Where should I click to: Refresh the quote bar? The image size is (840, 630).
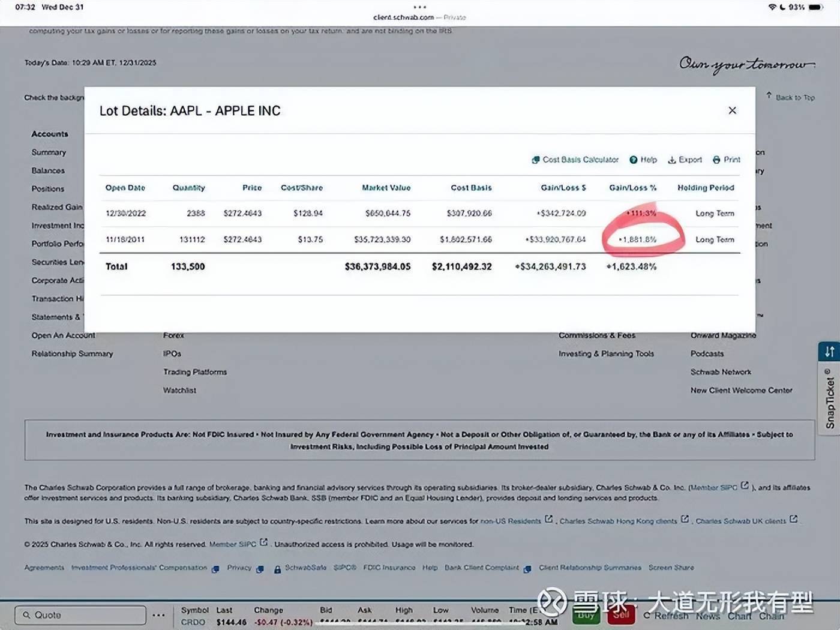point(666,616)
